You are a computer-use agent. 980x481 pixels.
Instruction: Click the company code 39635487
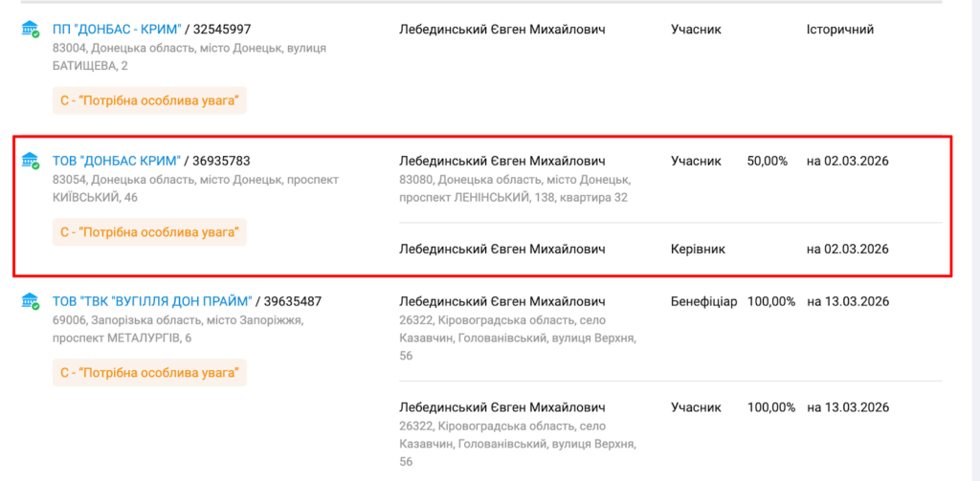[x=293, y=301]
